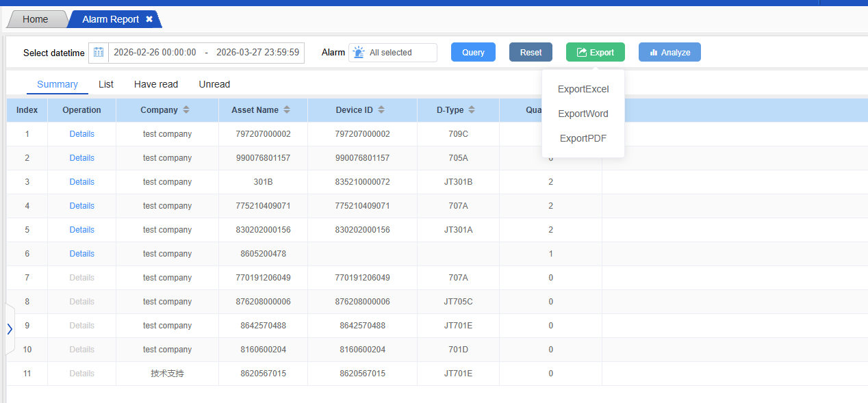Select ExportPDF option
The image size is (868, 403).
click(x=583, y=138)
